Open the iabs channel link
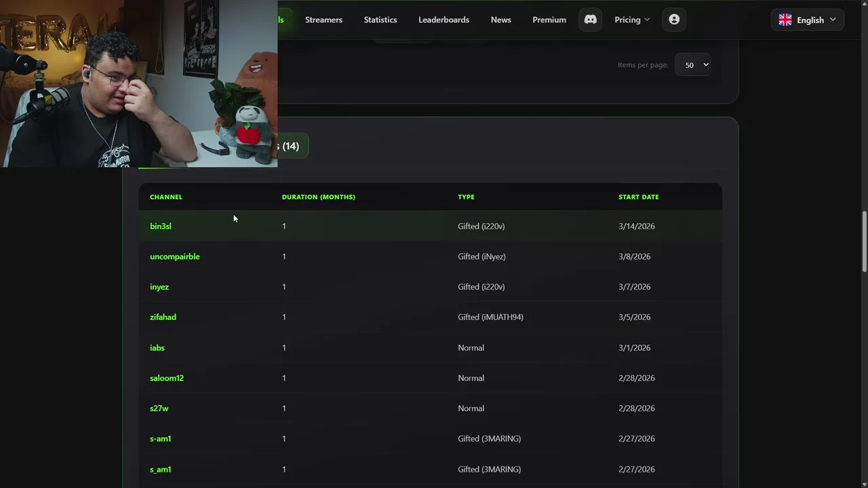Image resolution: width=868 pixels, height=488 pixels. (x=157, y=348)
